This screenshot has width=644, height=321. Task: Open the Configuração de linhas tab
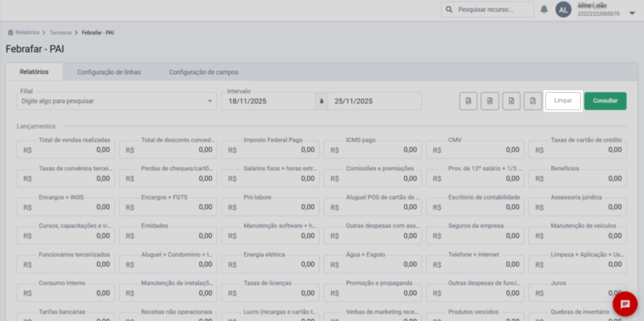109,72
